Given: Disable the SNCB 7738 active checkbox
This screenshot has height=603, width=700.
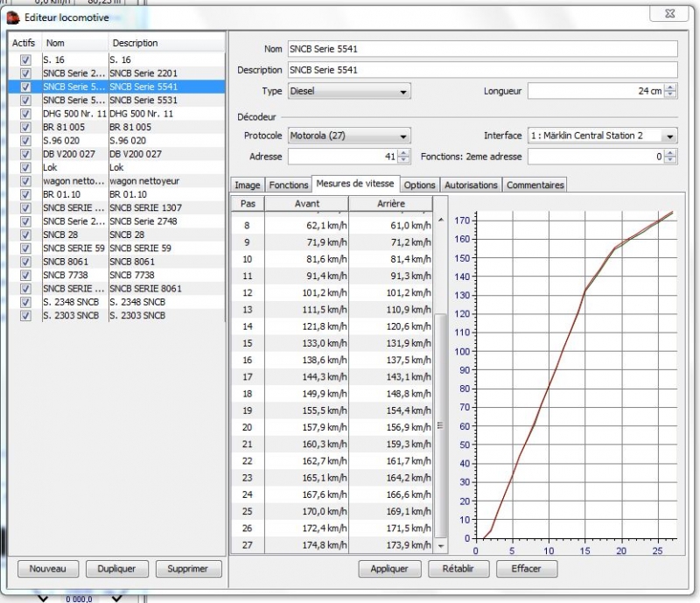Looking at the screenshot, I should [x=25, y=275].
